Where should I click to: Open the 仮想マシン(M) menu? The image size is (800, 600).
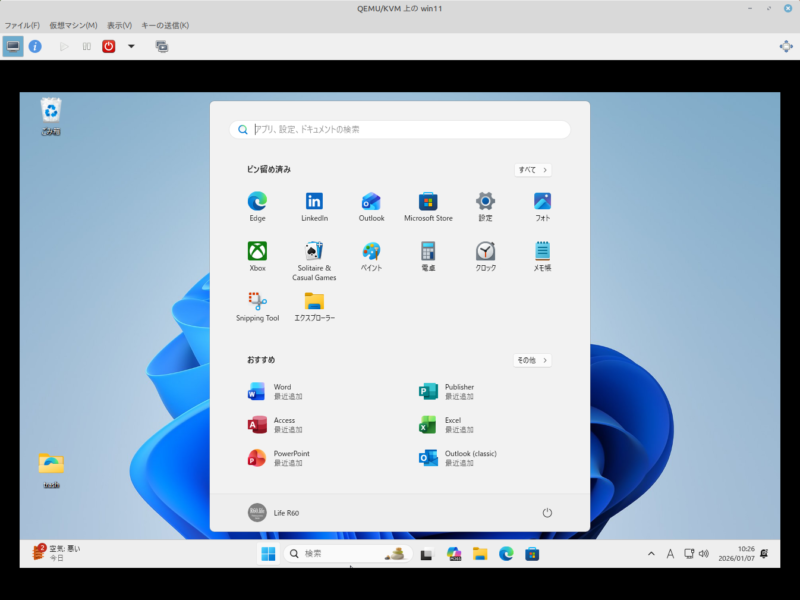pos(74,25)
